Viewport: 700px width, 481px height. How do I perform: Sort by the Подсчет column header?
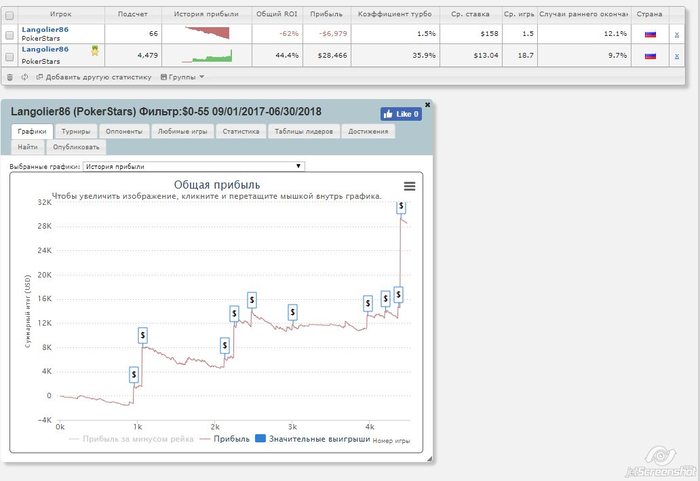tap(133, 14)
